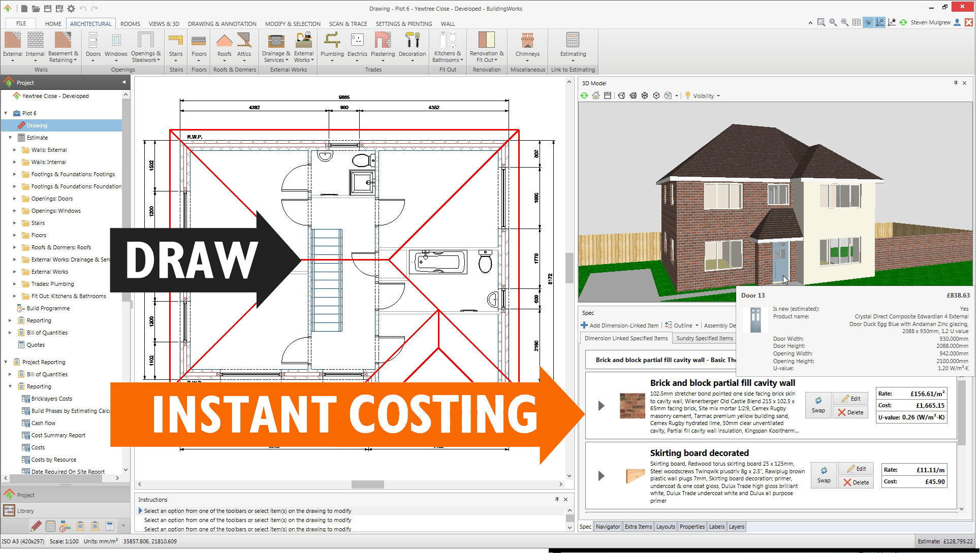The width and height of the screenshot is (980, 553).
Task: Select the Decoration trade tool
Action: click(x=412, y=47)
